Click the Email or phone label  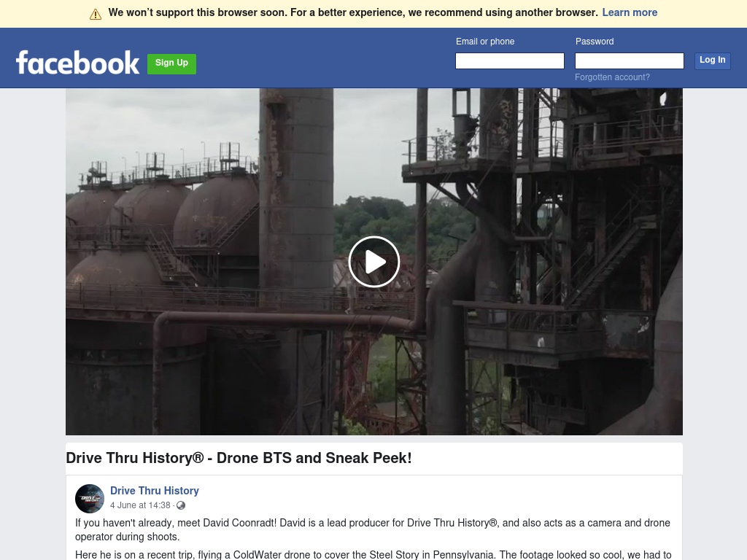click(485, 42)
